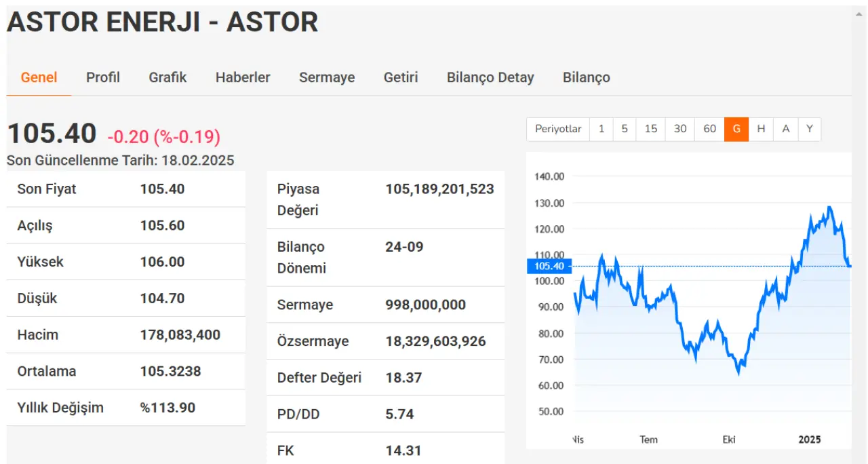Select the Ortalama value 105.3238

pyautogui.click(x=171, y=371)
